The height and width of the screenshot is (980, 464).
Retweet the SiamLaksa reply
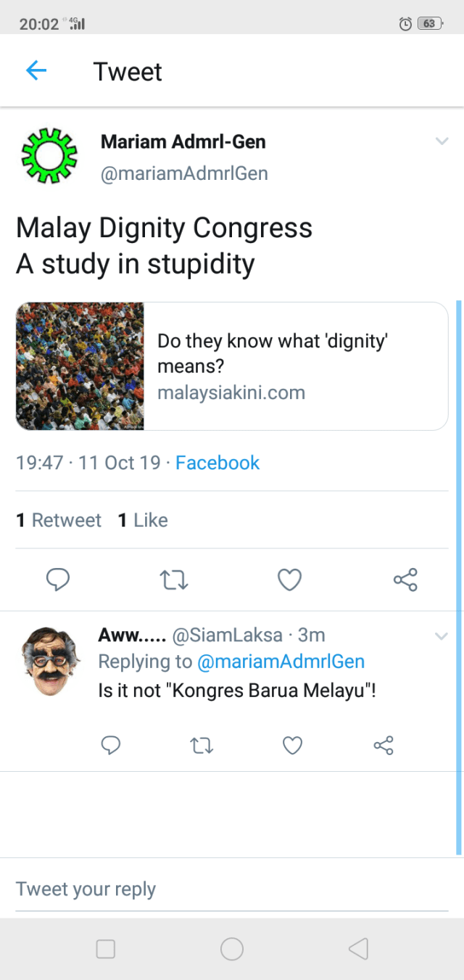tap(201, 745)
